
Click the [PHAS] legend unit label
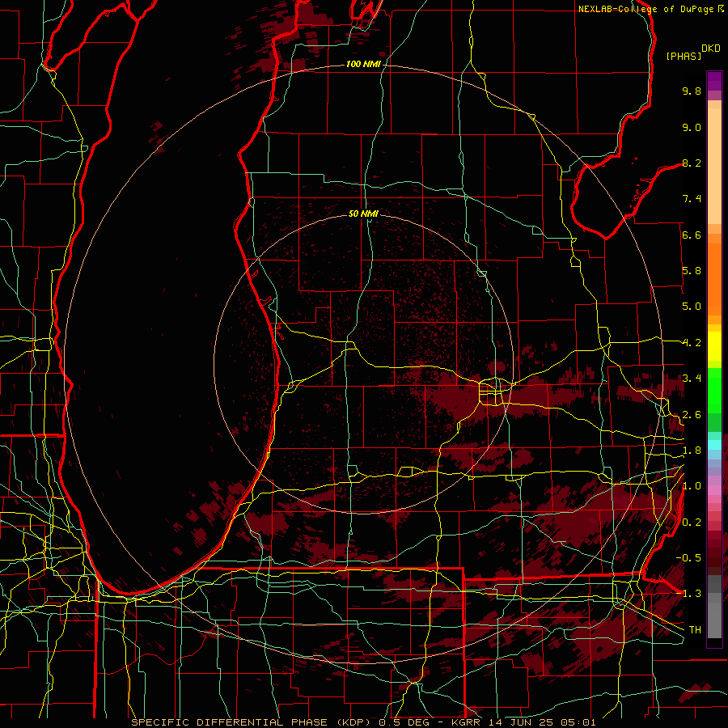[684, 56]
